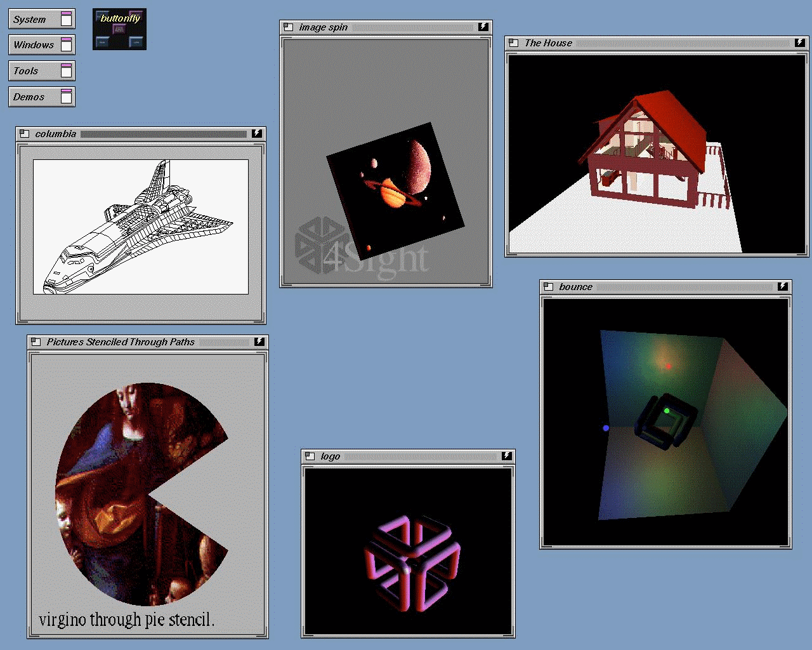Click lightning icon on logo window title bar
Screen dimensions: 812x650
[506, 456]
